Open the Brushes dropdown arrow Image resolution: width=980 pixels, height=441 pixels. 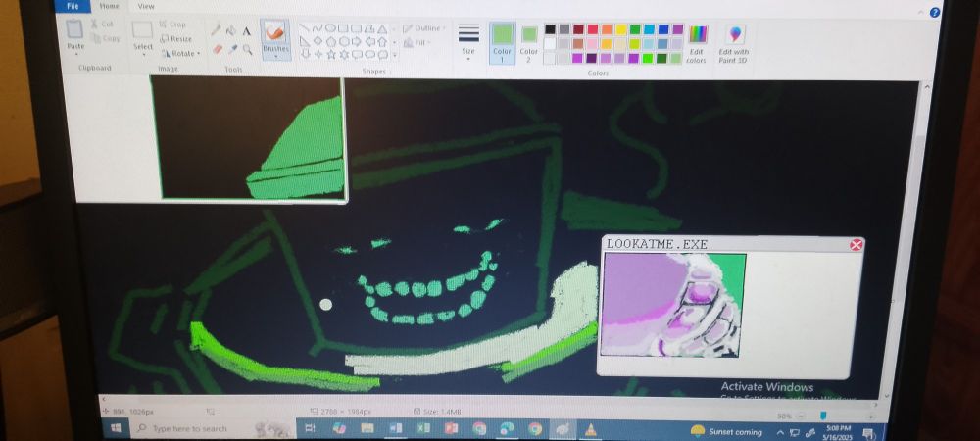(x=275, y=56)
